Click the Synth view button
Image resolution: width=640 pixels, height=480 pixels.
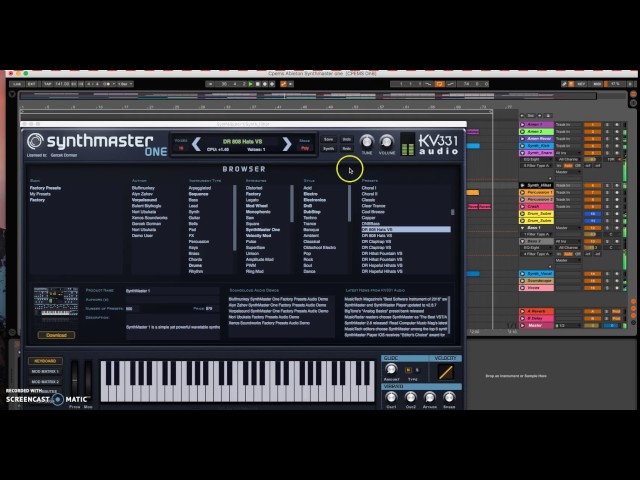pyautogui.click(x=329, y=149)
